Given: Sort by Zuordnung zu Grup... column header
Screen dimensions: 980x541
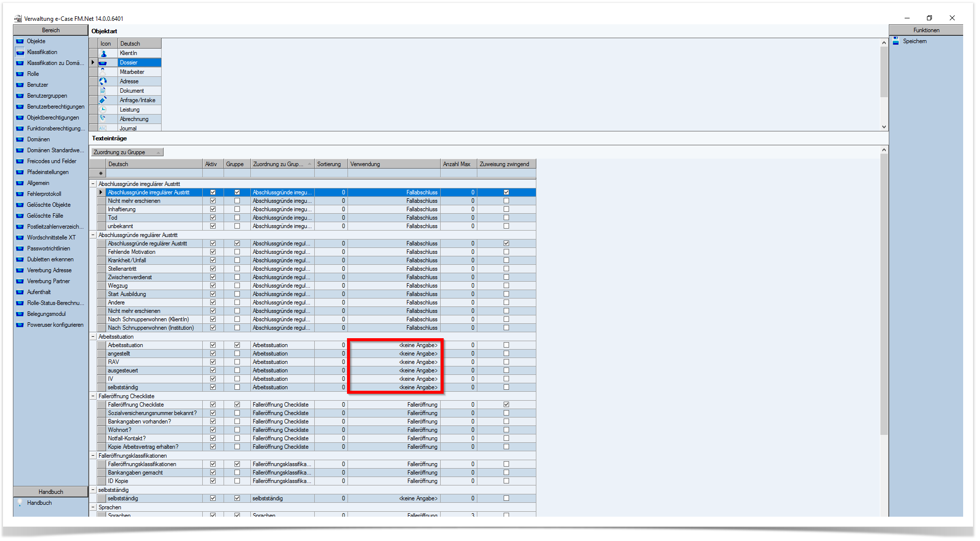Looking at the screenshot, I should 282,164.
